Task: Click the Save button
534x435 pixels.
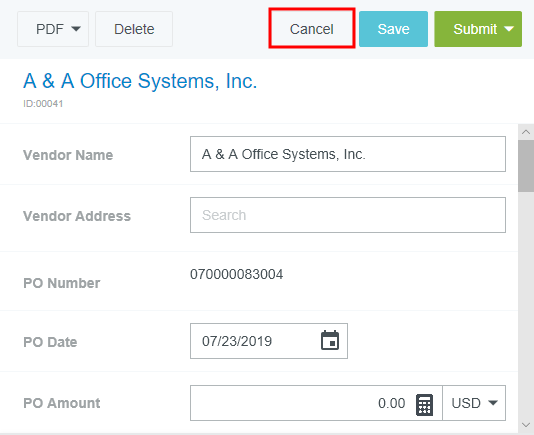Action: (393, 29)
